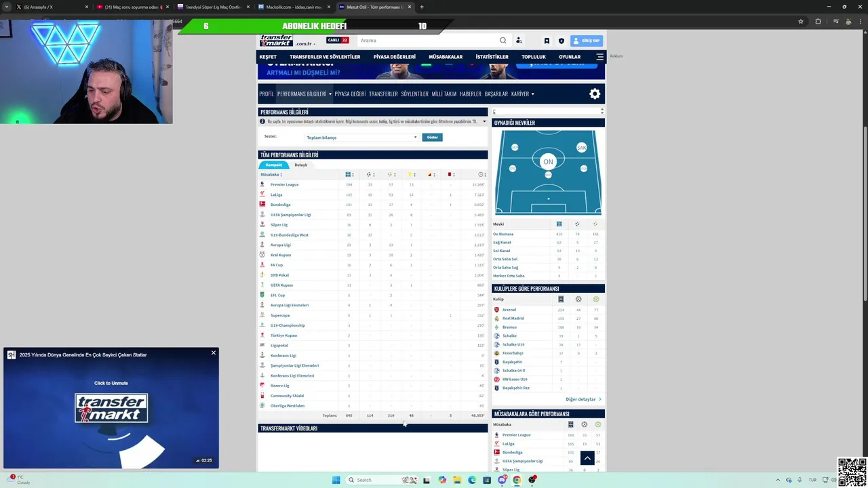868x488 pixels.
Task: Open the hamburger menu in the main nav
Action: [x=599, y=57]
